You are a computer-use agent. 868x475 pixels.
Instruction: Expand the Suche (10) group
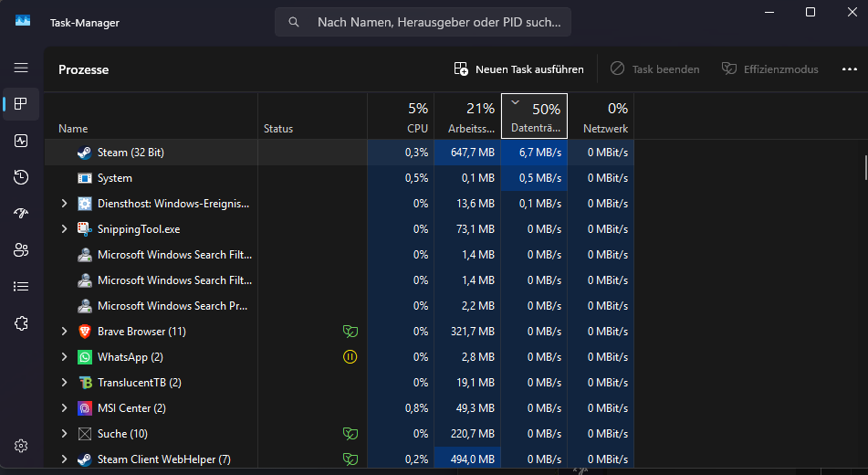64,434
